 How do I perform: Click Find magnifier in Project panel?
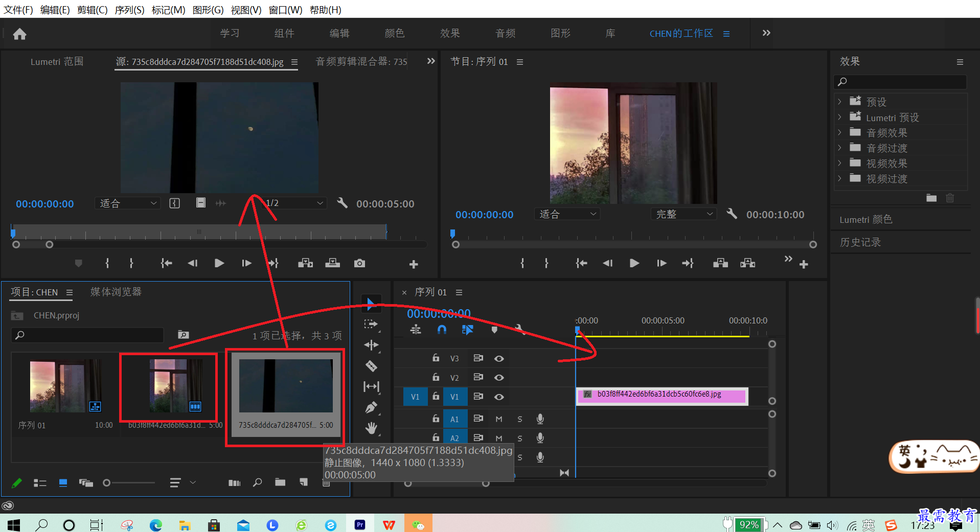pos(257,482)
